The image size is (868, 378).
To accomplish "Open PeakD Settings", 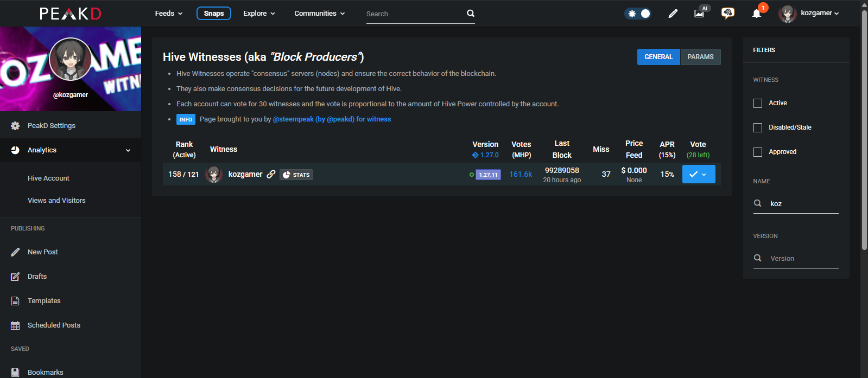I will [71, 126].
